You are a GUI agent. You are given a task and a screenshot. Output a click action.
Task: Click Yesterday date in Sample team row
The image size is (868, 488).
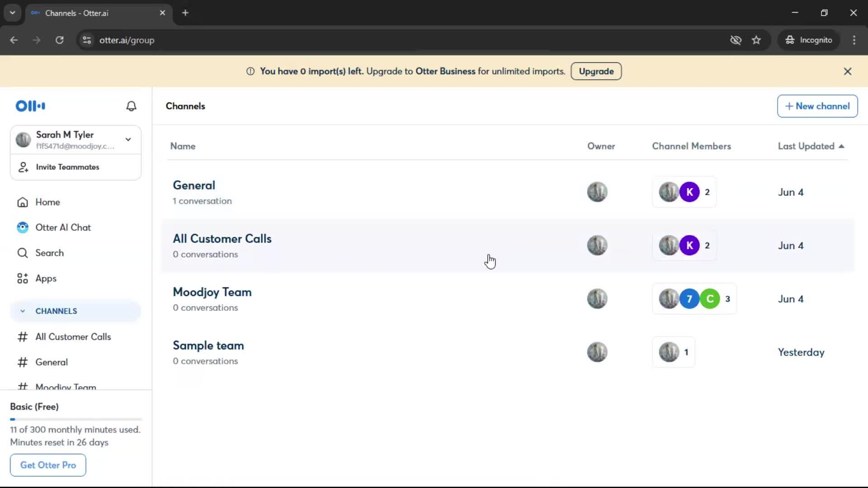click(801, 352)
